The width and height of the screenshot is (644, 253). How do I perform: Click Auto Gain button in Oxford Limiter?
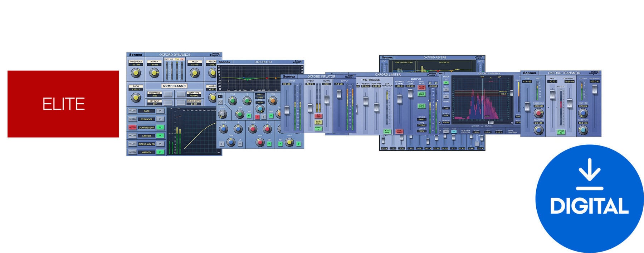tap(387, 132)
